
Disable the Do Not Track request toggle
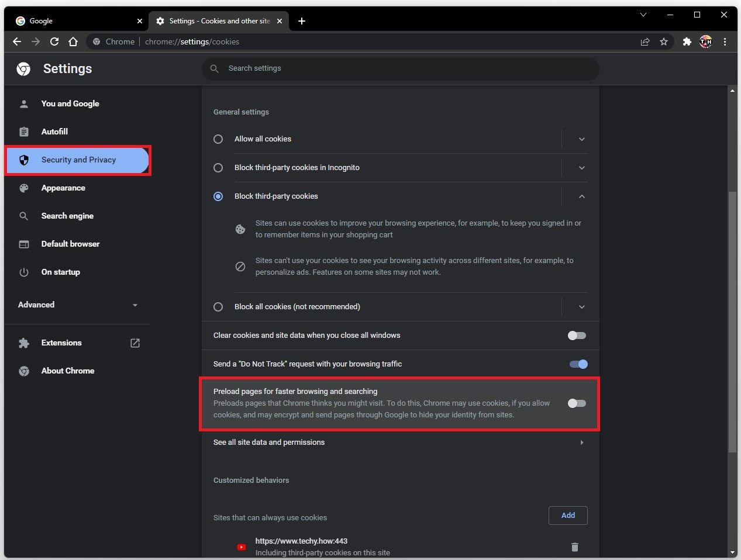pyautogui.click(x=578, y=364)
